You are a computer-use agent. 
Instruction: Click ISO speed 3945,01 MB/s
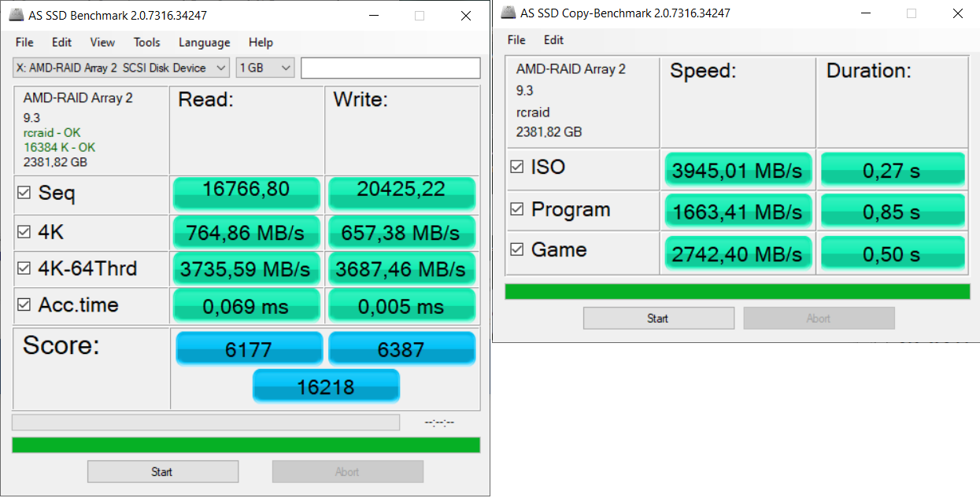(x=738, y=170)
